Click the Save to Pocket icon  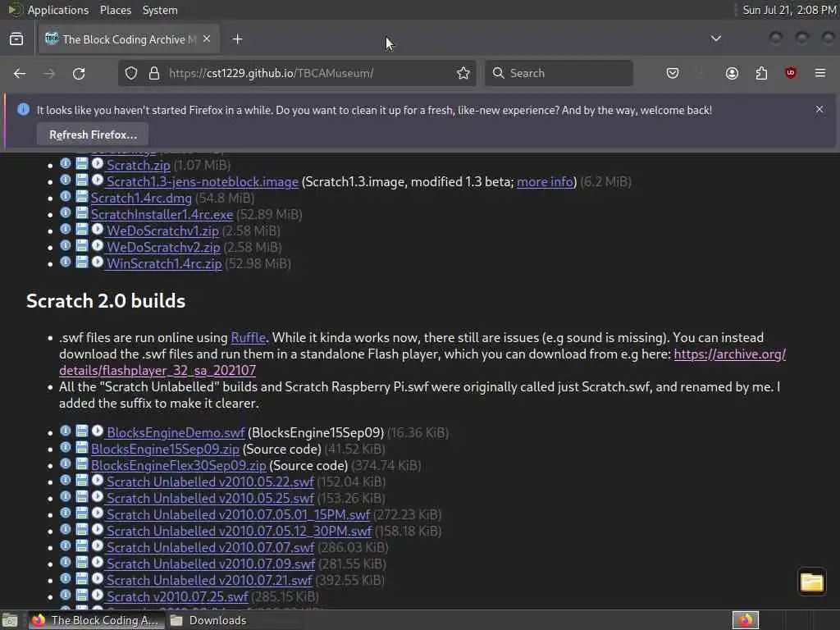(x=673, y=73)
